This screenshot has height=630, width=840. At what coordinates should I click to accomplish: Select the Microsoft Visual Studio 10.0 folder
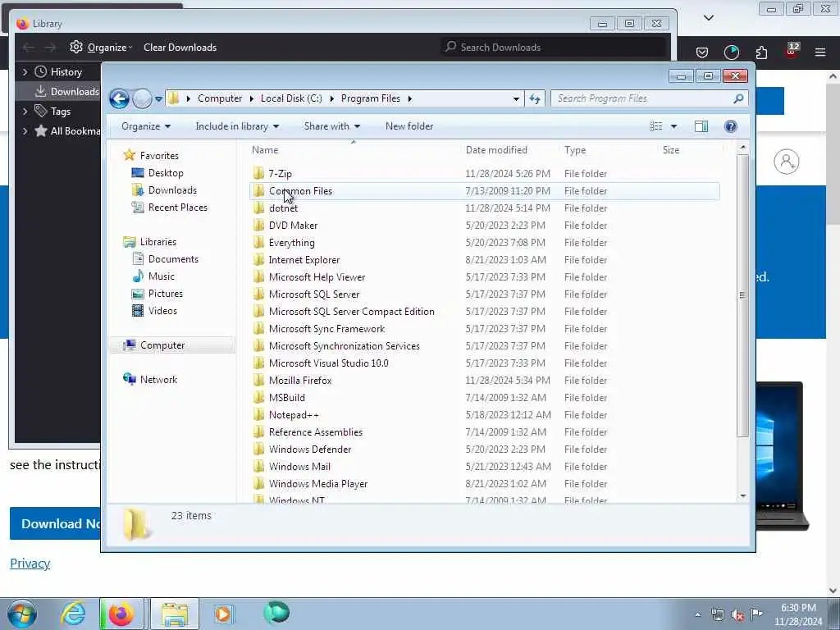(328, 363)
